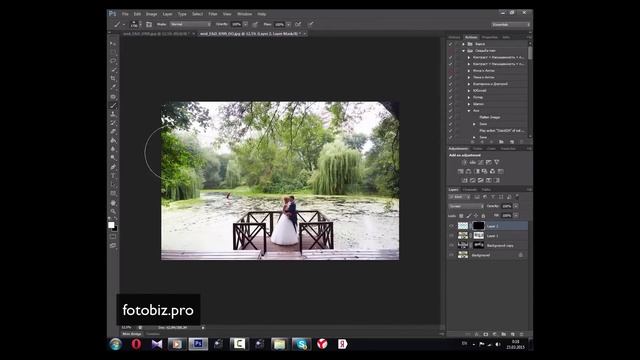Open the Essentials workspace dropdown
The width and height of the screenshot is (640, 360).
pyautogui.click(x=511, y=24)
